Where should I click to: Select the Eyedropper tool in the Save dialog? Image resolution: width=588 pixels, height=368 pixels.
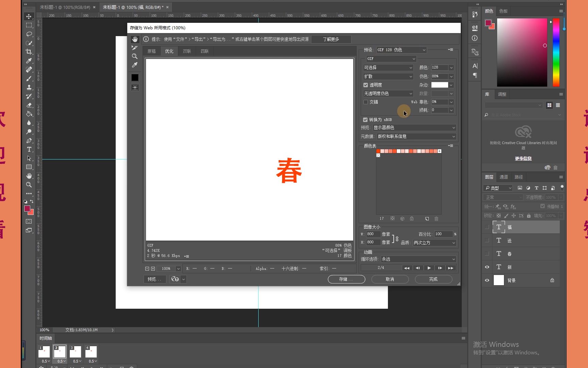135,65
